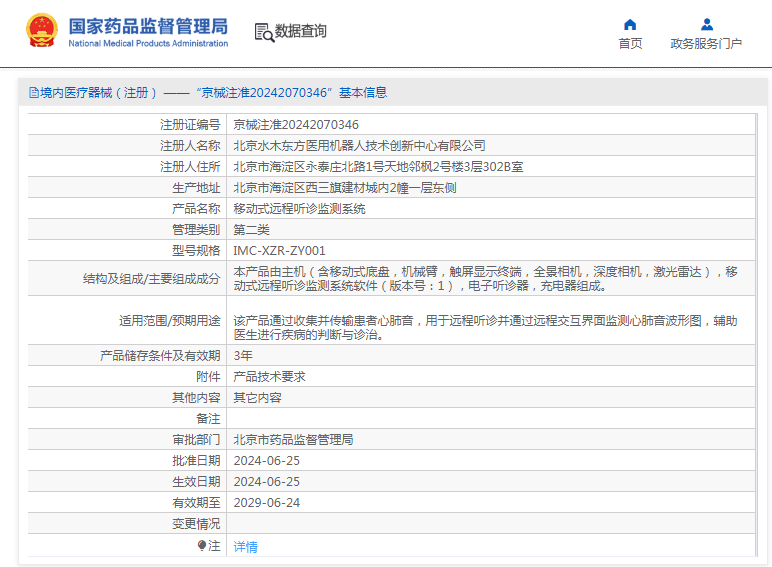Click the lightbulb icon beside 注
The height and width of the screenshot is (567, 772).
click(201, 545)
